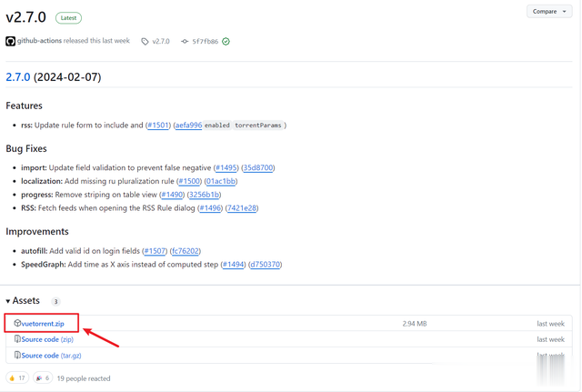Viewport: 582px width, 392px height.
Task: Download Source code (tar.gz)
Action: click(51, 356)
